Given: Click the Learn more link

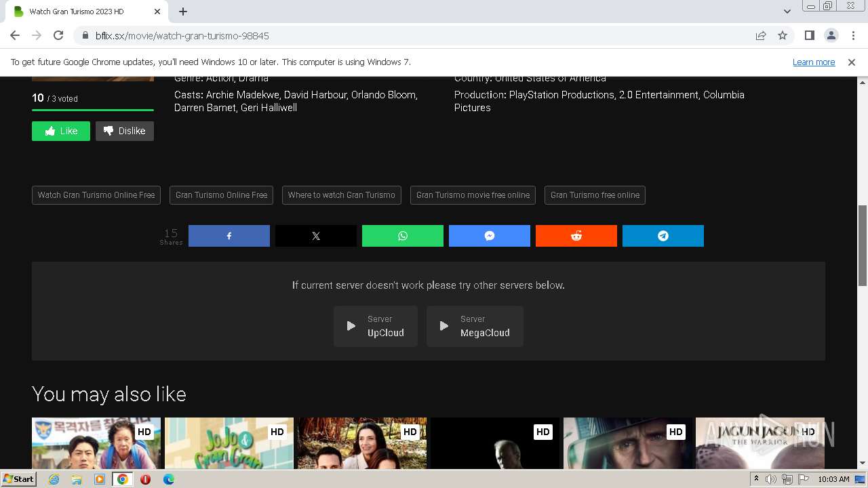Looking at the screenshot, I should click(814, 62).
